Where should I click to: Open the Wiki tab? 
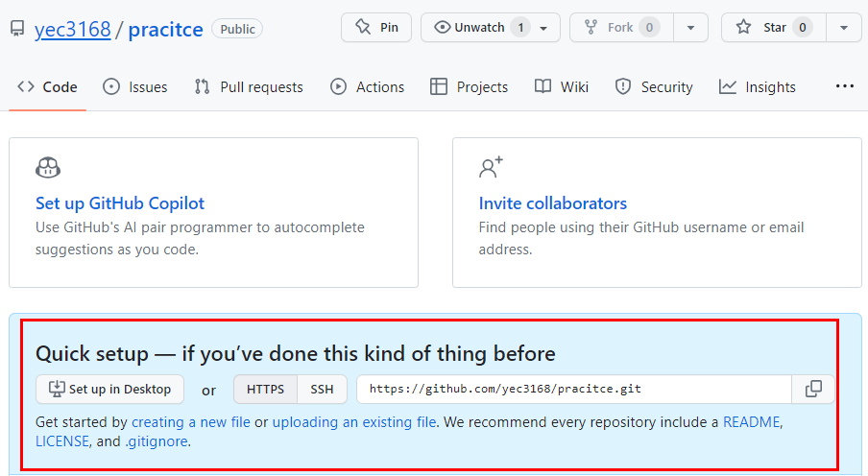pyautogui.click(x=562, y=87)
